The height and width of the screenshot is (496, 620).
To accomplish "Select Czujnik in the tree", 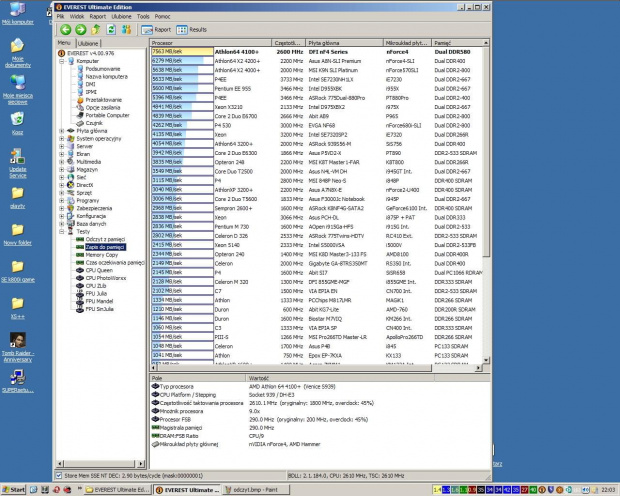I will [94, 123].
